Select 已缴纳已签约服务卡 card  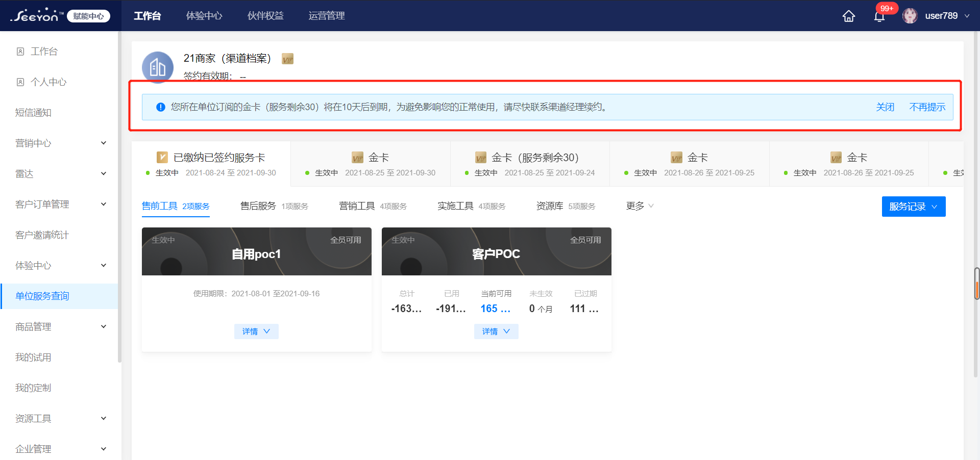click(x=211, y=164)
